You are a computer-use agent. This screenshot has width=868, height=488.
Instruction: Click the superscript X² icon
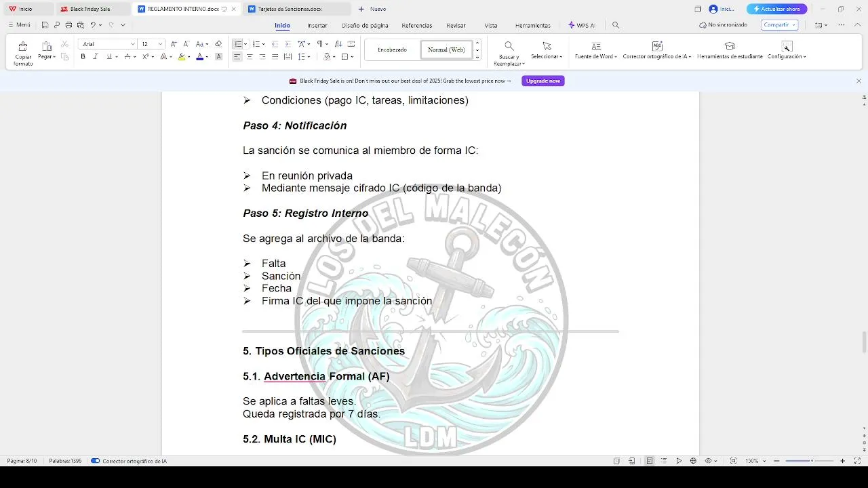tap(144, 57)
